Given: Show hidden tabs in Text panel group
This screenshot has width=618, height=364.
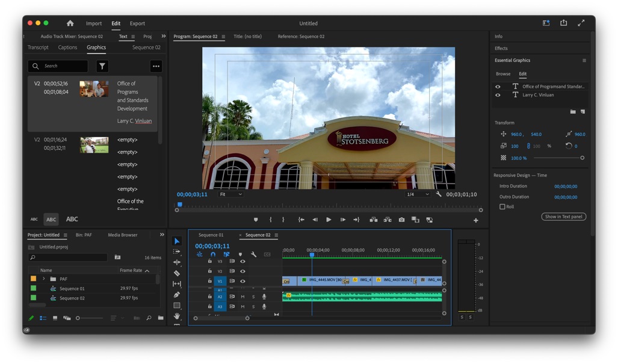Looking at the screenshot, I should tap(164, 36).
